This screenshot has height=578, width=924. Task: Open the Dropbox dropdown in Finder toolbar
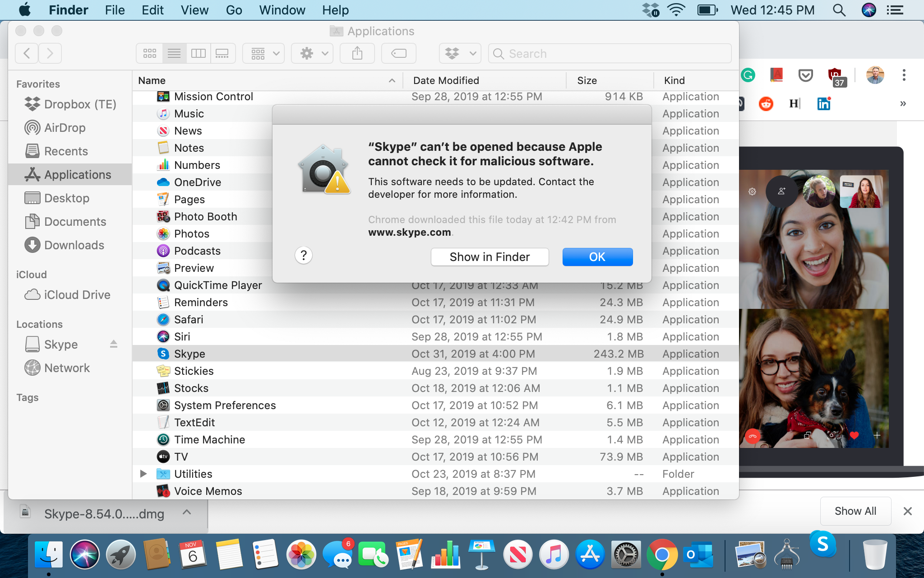pyautogui.click(x=460, y=53)
